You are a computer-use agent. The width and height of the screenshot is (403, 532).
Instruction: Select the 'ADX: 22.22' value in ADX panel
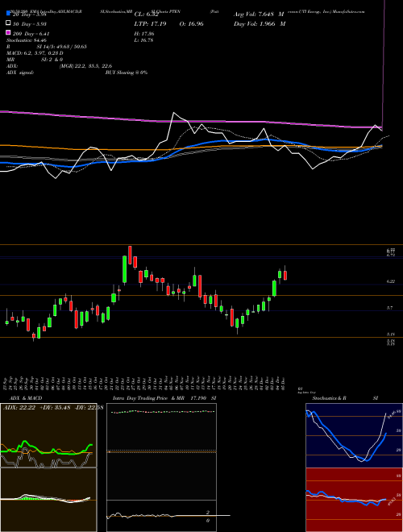[x=19, y=408]
